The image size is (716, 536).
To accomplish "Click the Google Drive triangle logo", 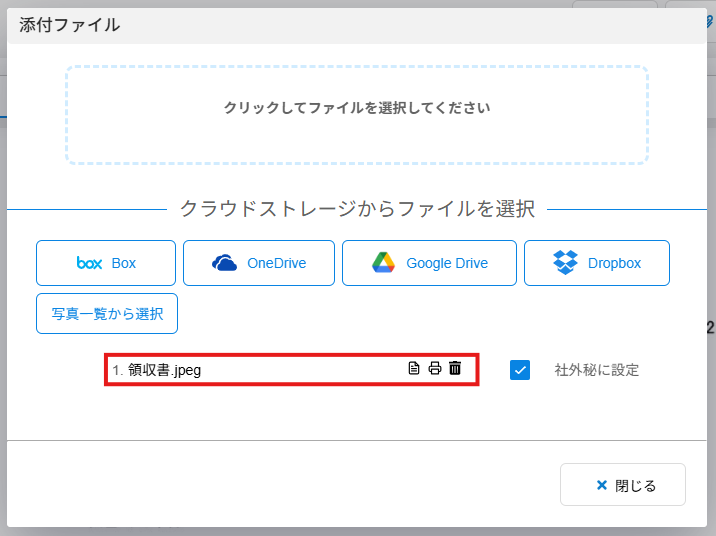I will (383, 263).
